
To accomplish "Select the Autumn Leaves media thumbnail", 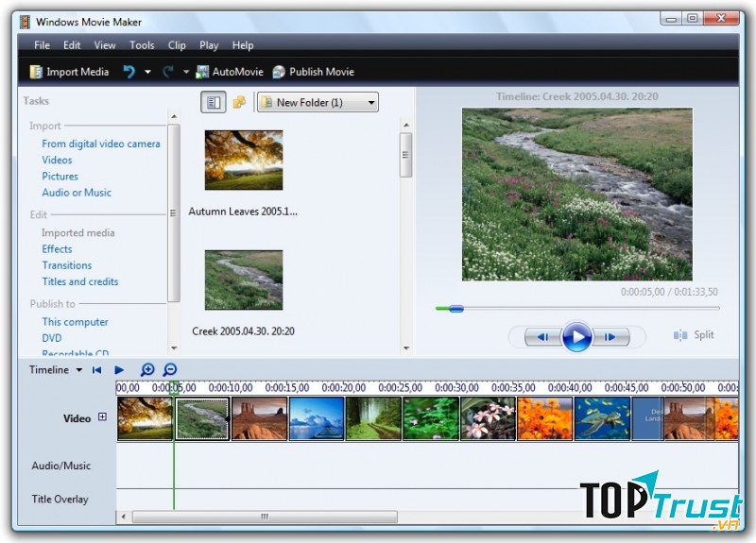I will tap(244, 160).
